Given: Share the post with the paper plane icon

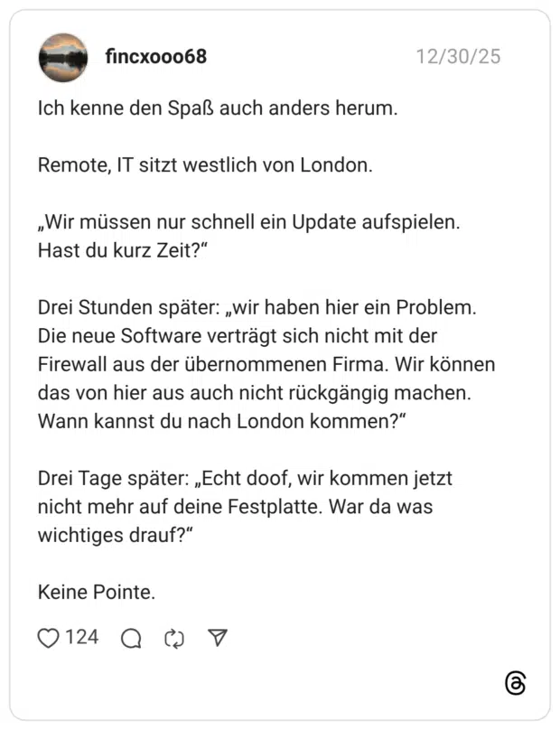Looking at the screenshot, I should pyautogui.click(x=217, y=637).
